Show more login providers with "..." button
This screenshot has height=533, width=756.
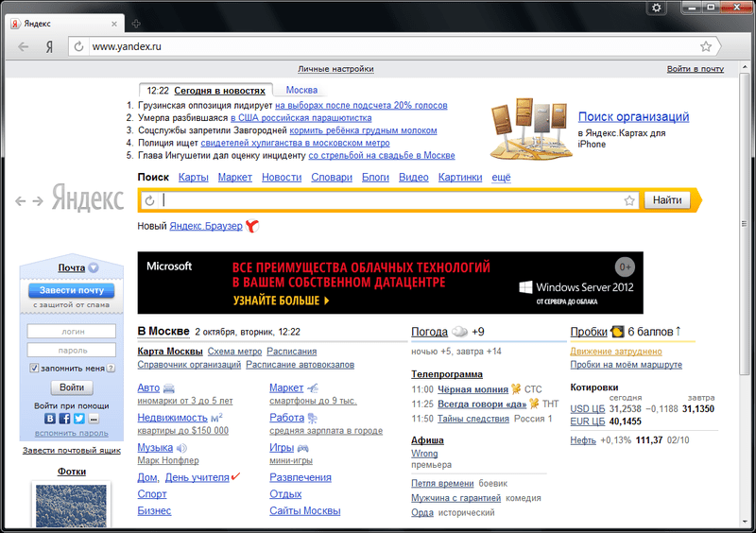[94, 418]
